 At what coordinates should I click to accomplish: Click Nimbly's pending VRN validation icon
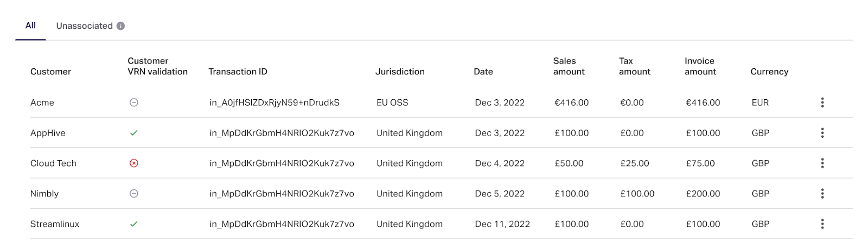134,194
